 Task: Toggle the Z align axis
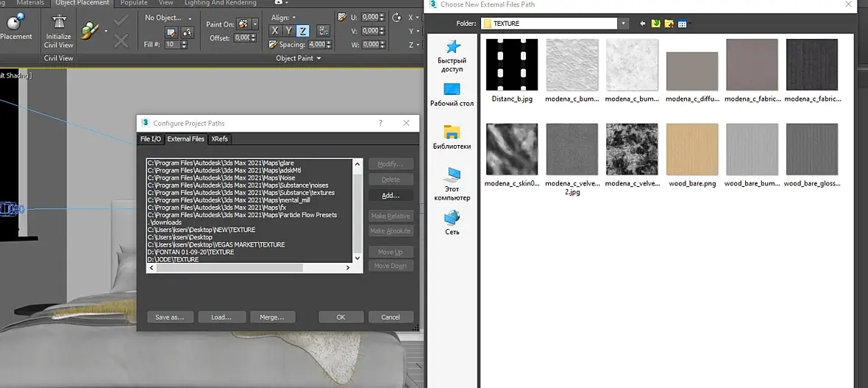click(x=303, y=30)
